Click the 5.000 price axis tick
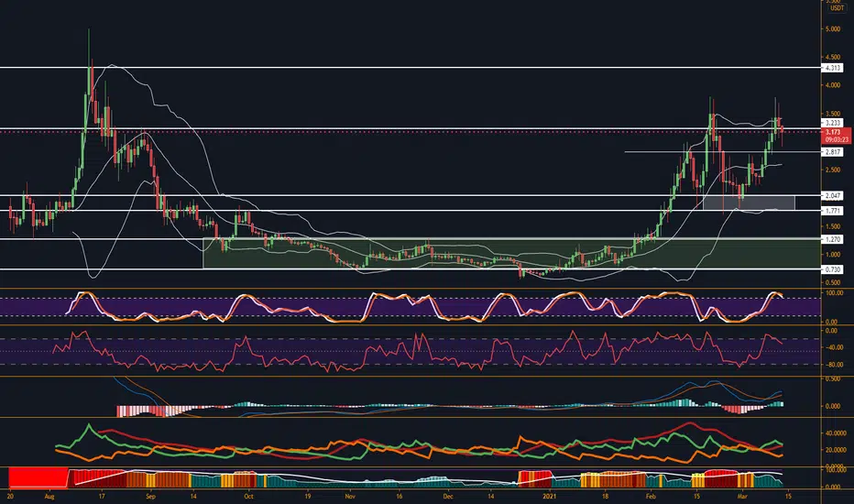Image resolution: width=854 pixels, height=504 pixels. tap(833, 29)
